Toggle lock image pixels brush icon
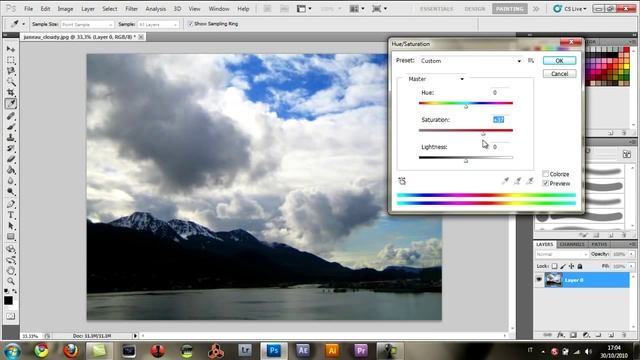Image resolution: width=640 pixels, height=360 pixels. 563,266
